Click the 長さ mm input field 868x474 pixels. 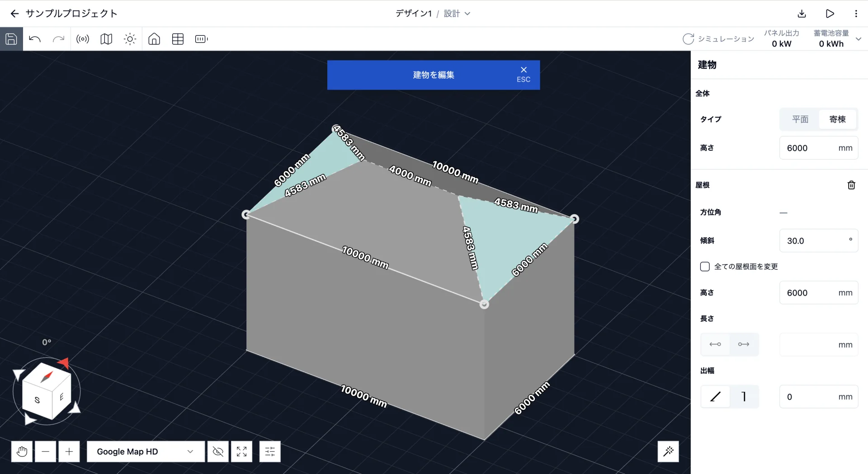[x=818, y=345]
